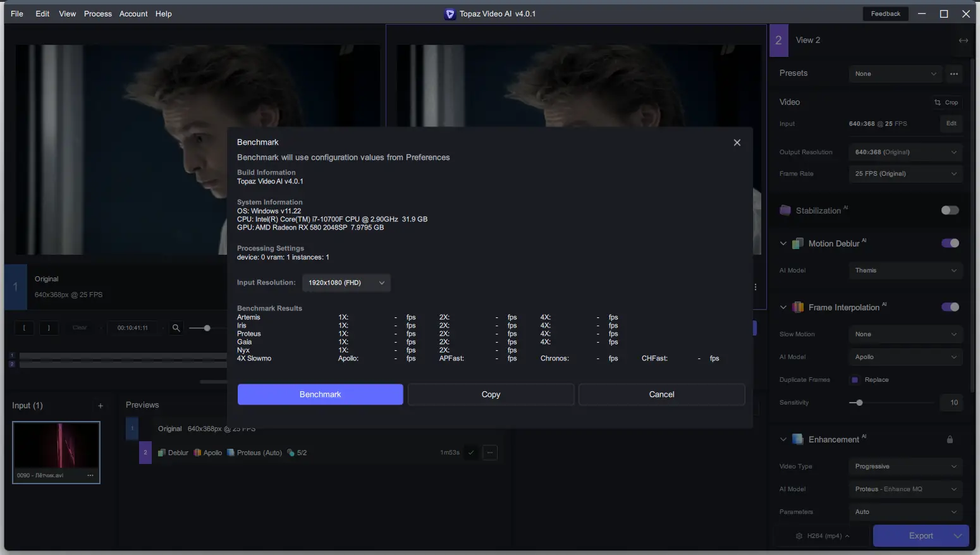Viewport: 980px width, 555px height.
Task: Click the Edit button for input video
Action: pos(952,124)
